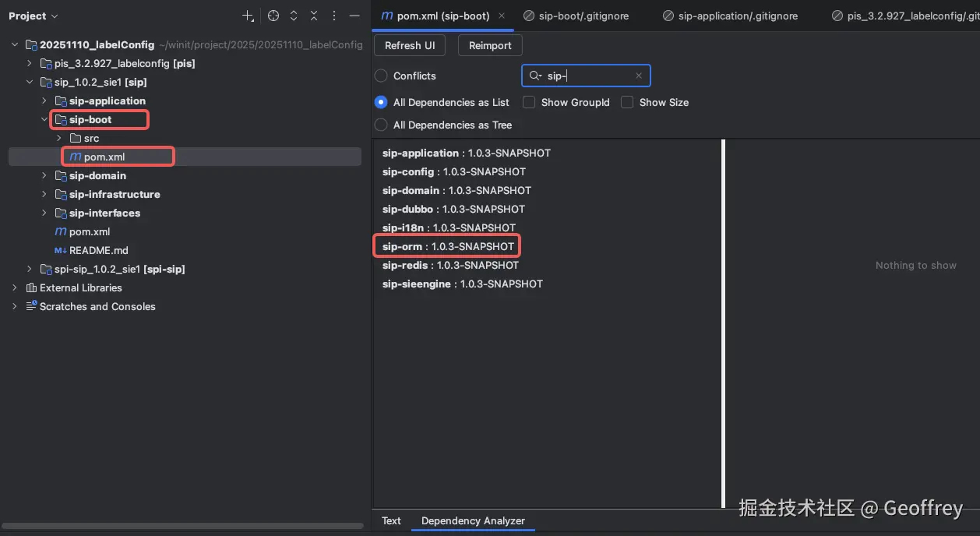Select the Conflicts radio button

pos(381,76)
